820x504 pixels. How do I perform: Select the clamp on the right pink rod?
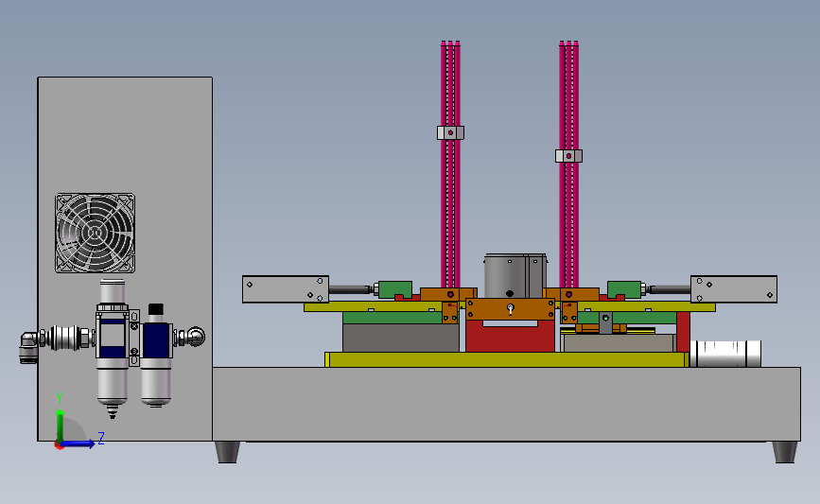(x=568, y=156)
